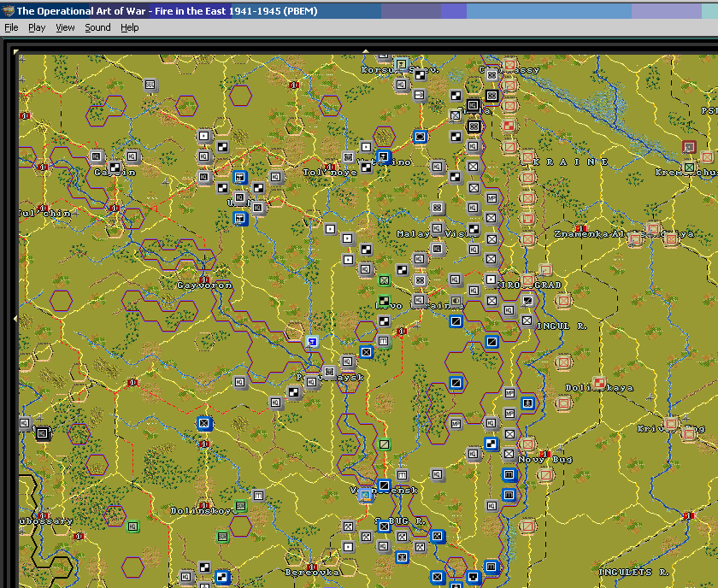Select the red infantry counter at Novy Bug
This screenshot has height=588, width=718.
(527, 444)
